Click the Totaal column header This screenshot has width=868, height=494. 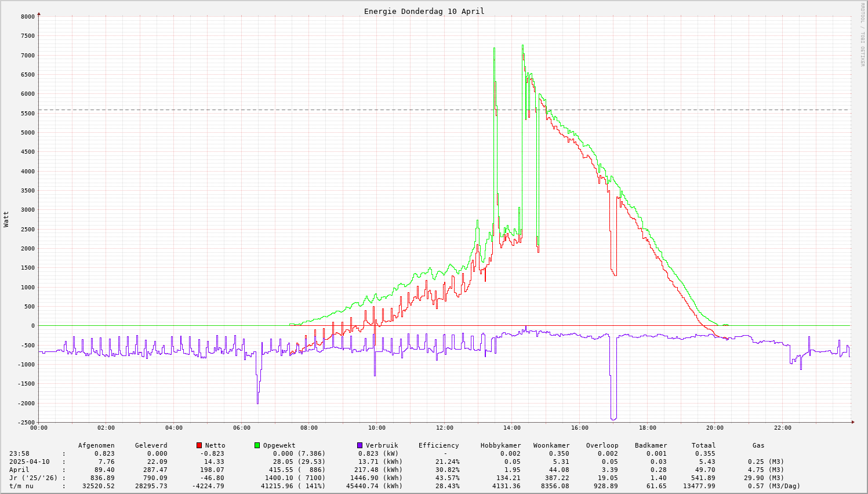[703, 445]
